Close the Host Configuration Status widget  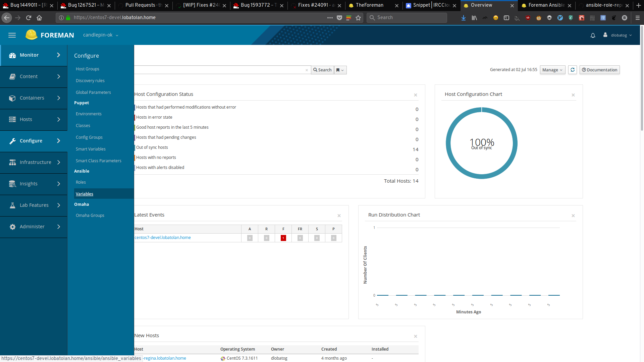coord(416,95)
